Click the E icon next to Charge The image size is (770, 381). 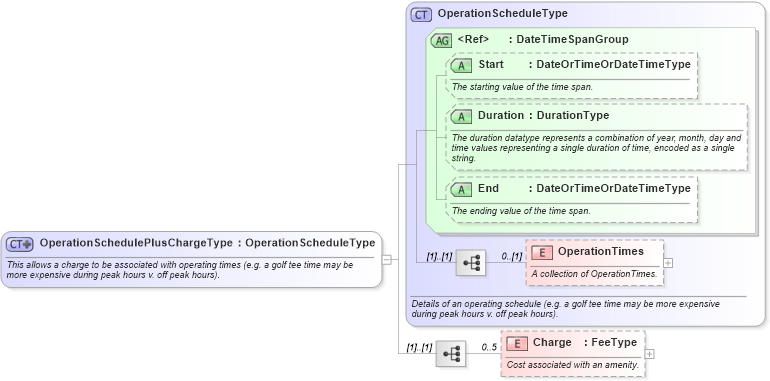click(x=517, y=343)
